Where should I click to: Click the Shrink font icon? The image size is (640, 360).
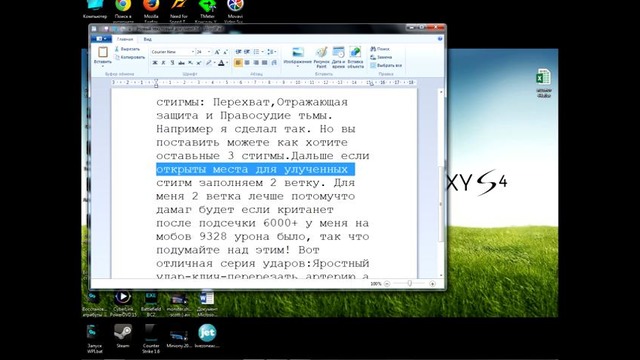pyautogui.click(x=225, y=52)
